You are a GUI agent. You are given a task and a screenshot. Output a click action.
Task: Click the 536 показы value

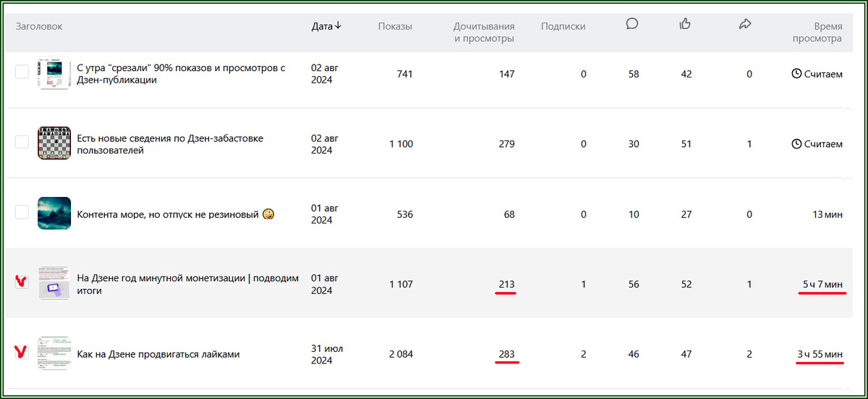point(404,214)
